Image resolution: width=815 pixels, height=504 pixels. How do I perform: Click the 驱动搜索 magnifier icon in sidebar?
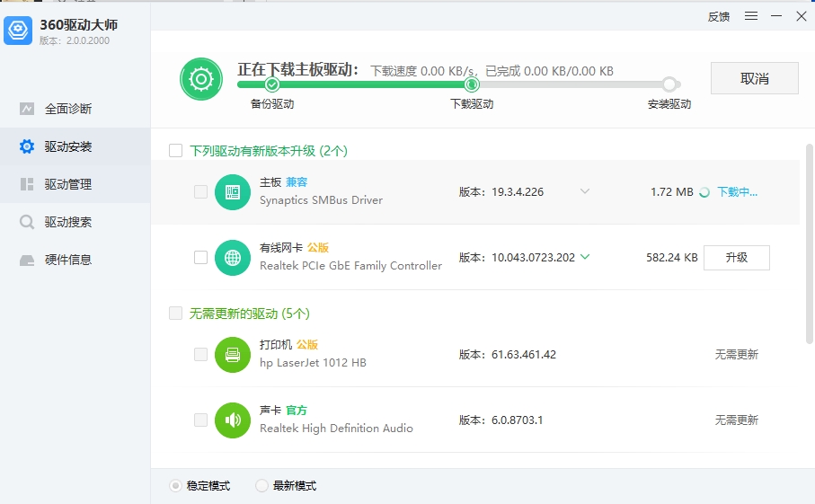point(27,223)
